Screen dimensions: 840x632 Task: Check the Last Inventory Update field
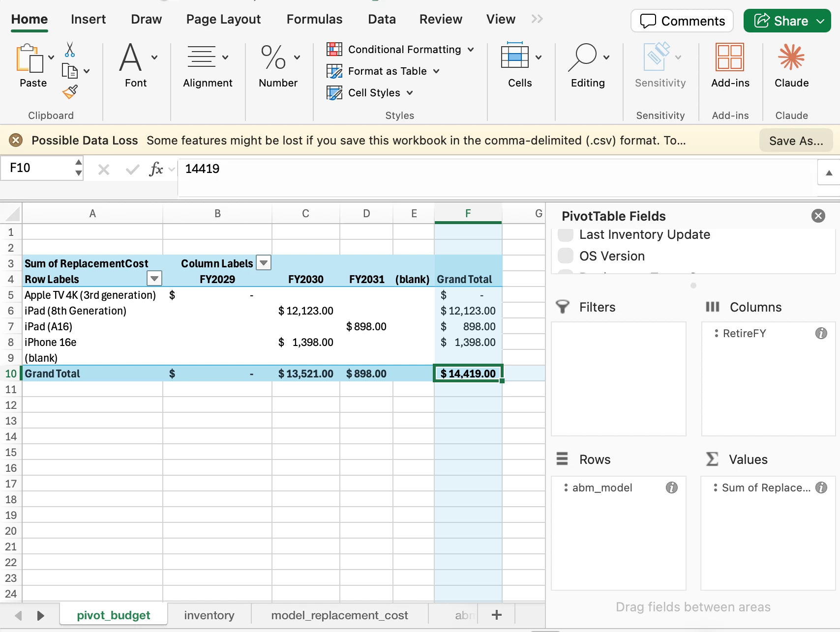tap(566, 234)
